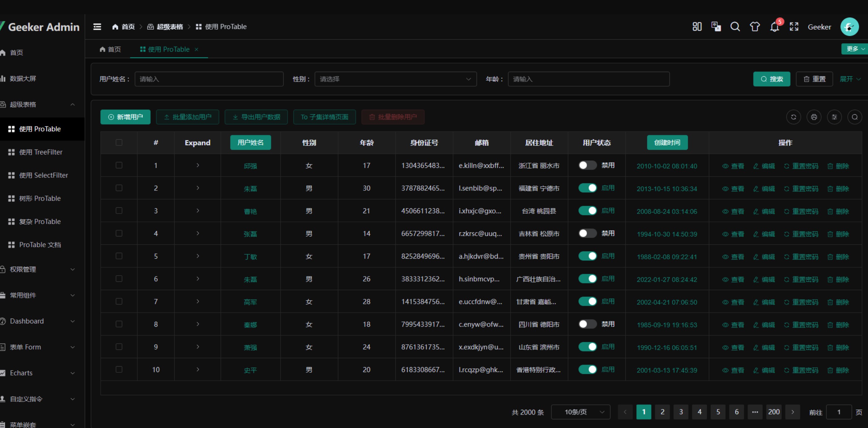Open 使用 SelectFilter menu item
Screen dimensions: 868x428
click(42, 175)
